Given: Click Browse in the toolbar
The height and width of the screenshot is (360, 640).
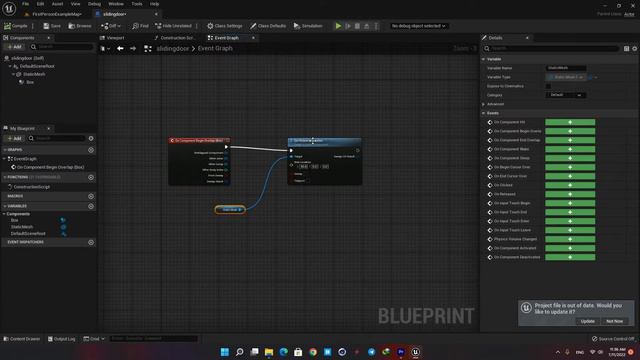Looking at the screenshot, I should [x=80, y=26].
